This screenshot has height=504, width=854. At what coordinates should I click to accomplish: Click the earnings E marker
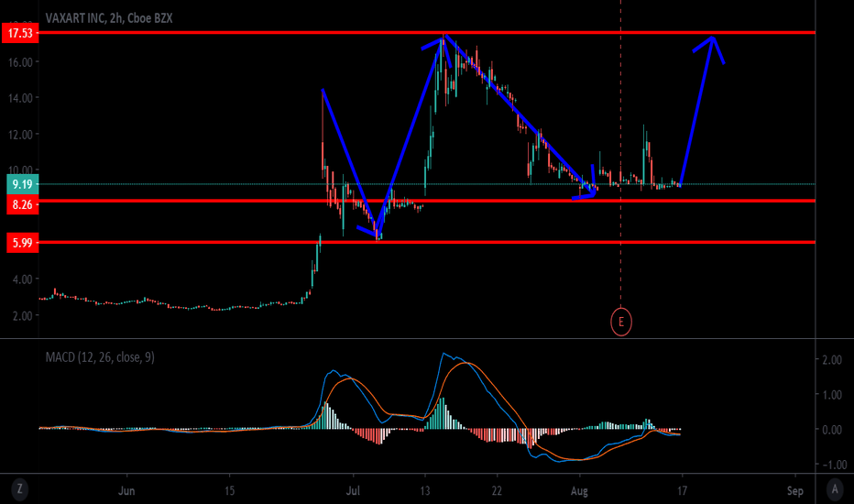point(621,322)
